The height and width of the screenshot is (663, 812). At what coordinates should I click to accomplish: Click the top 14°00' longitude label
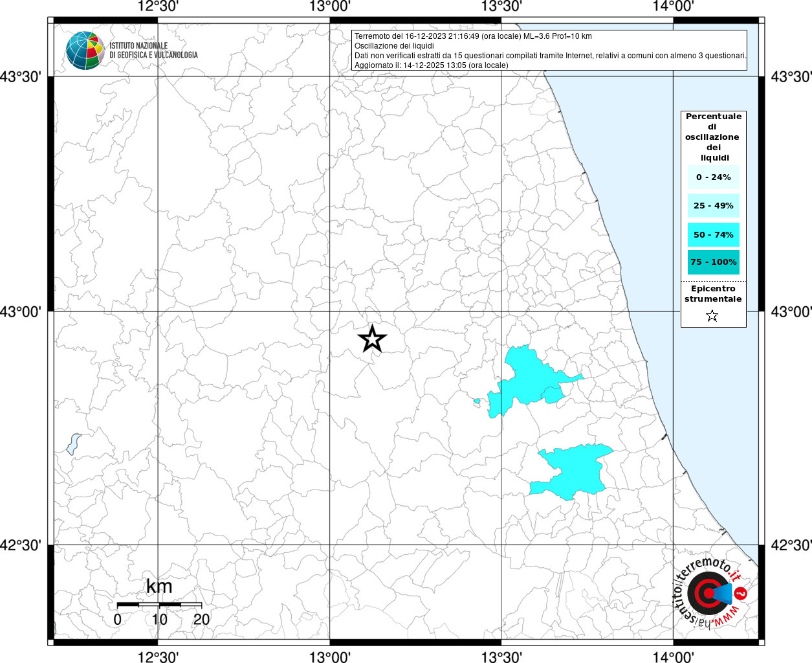pyautogui.click(x=673, y=6)
